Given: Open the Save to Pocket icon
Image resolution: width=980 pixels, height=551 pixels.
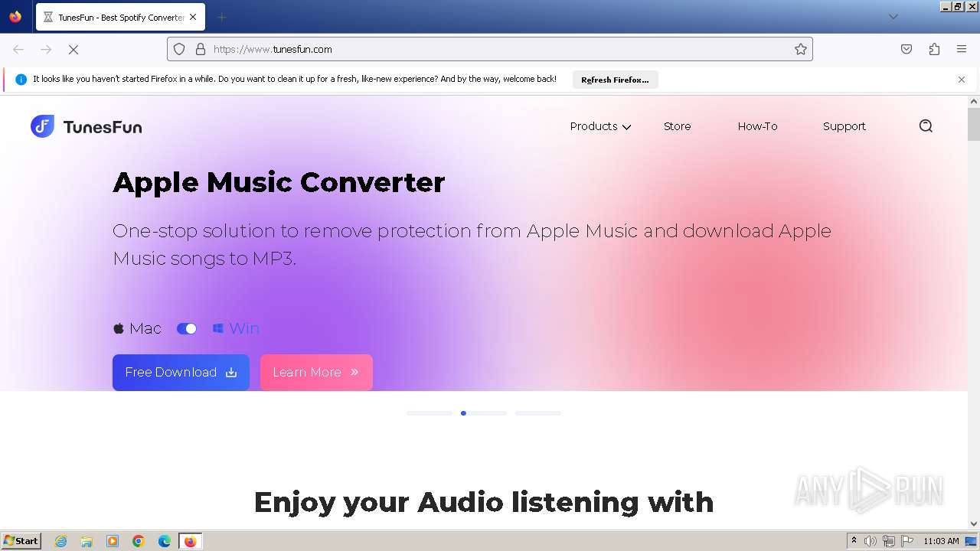Looking at the screenshot, I should pyautogui.click(x=906, y=49).
